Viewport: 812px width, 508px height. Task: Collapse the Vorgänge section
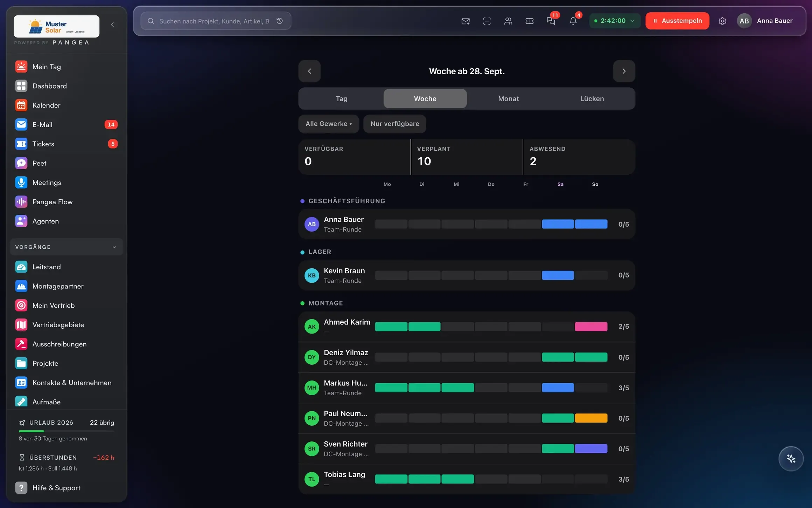(66, 247)
